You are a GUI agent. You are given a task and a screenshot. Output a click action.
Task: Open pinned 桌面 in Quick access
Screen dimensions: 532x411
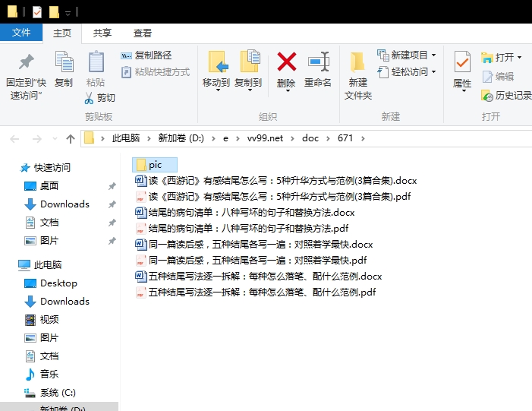[x=42, y=186]
